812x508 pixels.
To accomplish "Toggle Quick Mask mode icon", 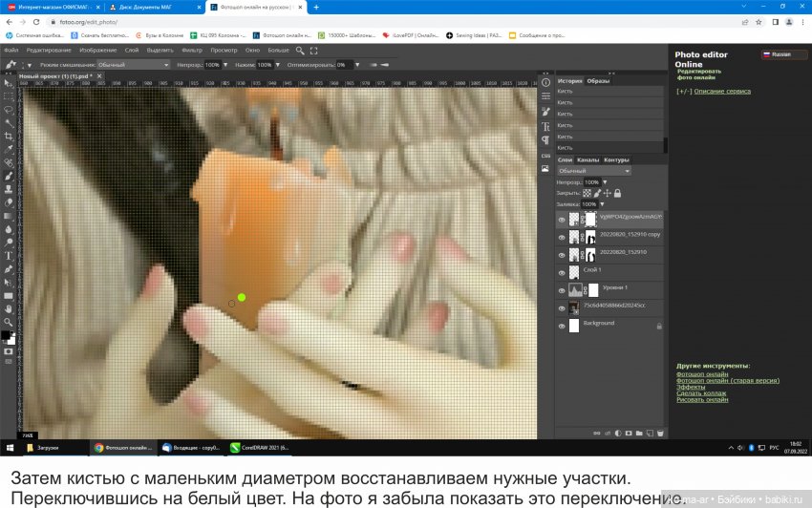I will tap(9, 351).
